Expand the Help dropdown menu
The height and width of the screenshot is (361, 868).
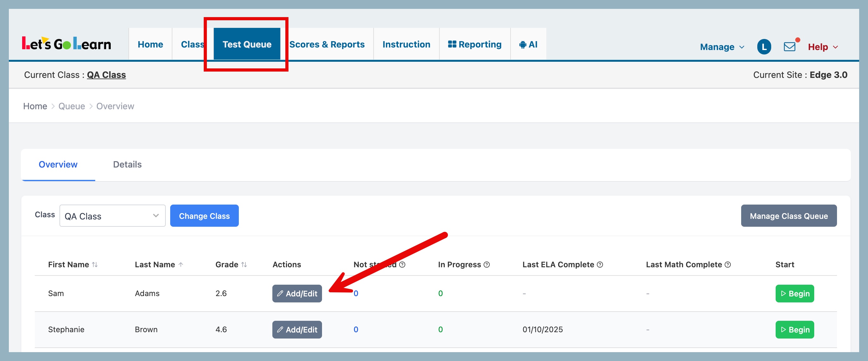pyautogui.click(x=822, y=47)
